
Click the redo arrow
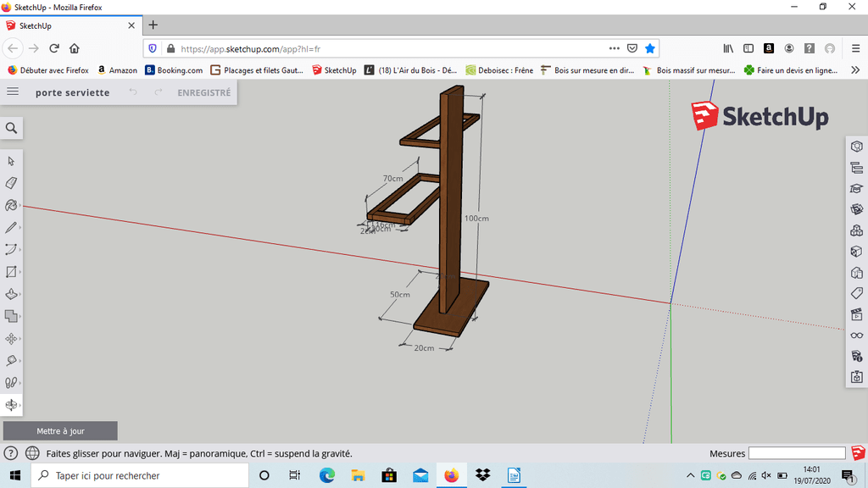[x=159, y=91]
